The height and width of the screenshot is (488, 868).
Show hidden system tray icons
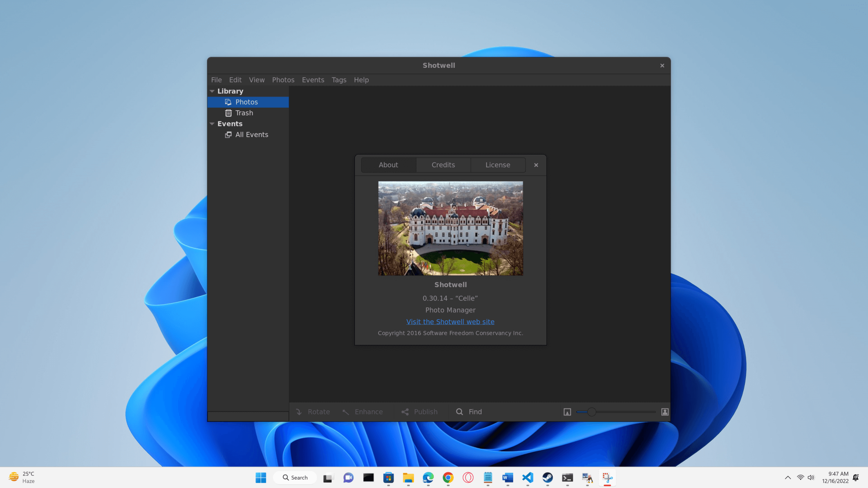point(787,477)
